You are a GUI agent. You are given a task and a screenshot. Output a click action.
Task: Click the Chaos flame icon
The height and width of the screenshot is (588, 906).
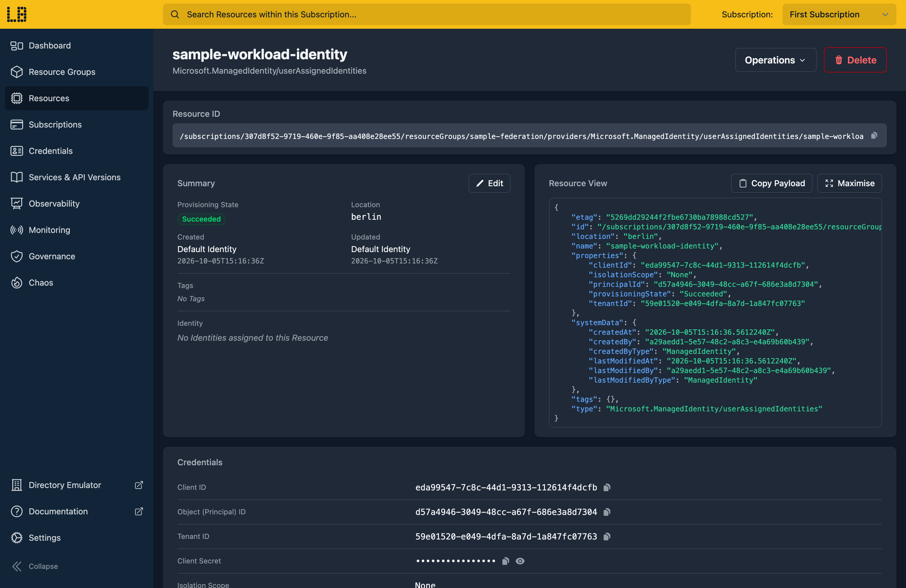pos(17,283)
